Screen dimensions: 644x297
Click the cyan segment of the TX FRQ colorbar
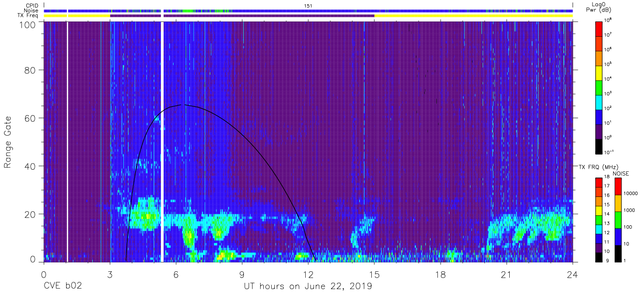(x=599, y=228)
